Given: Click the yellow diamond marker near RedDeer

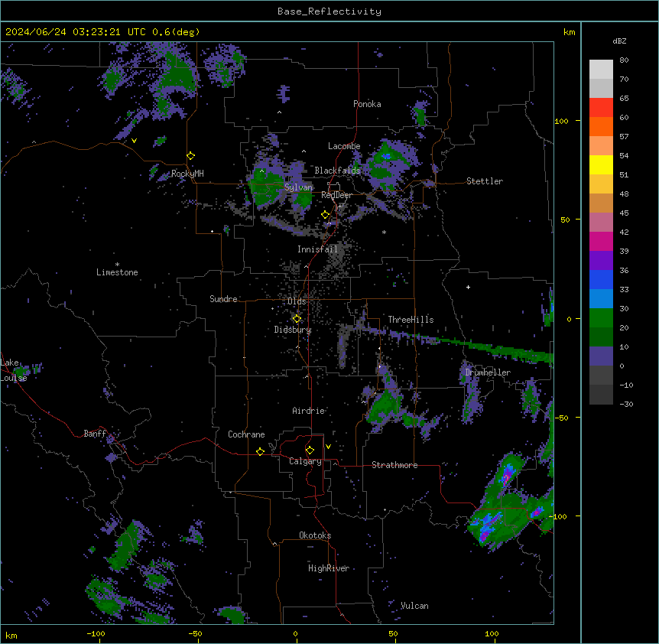Looking at the screenshot, I should (325, 215).
